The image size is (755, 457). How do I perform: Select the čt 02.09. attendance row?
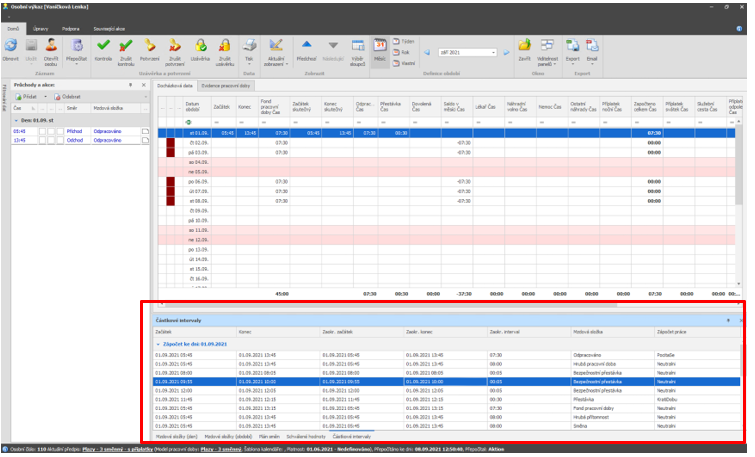coord(446,143)
